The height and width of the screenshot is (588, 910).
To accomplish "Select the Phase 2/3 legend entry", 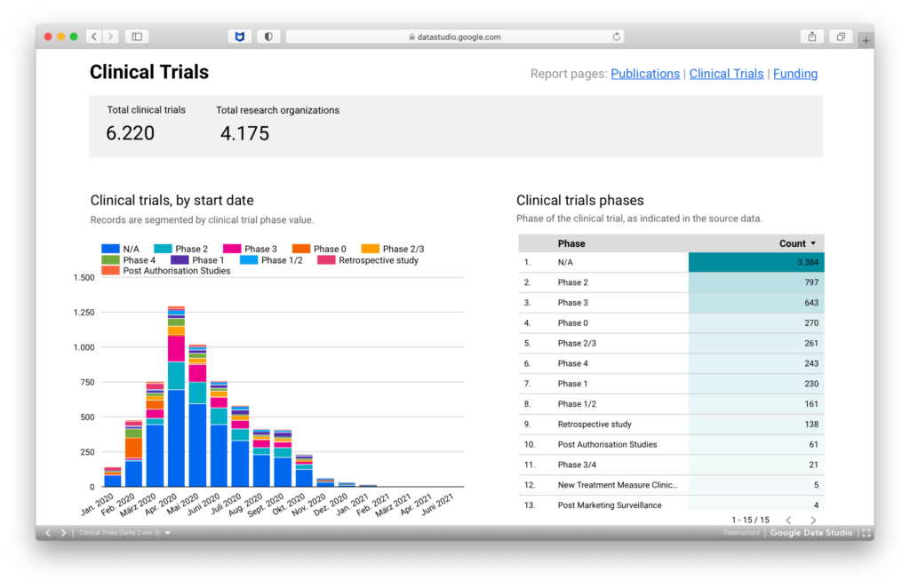I will click(x=392, y=249).
